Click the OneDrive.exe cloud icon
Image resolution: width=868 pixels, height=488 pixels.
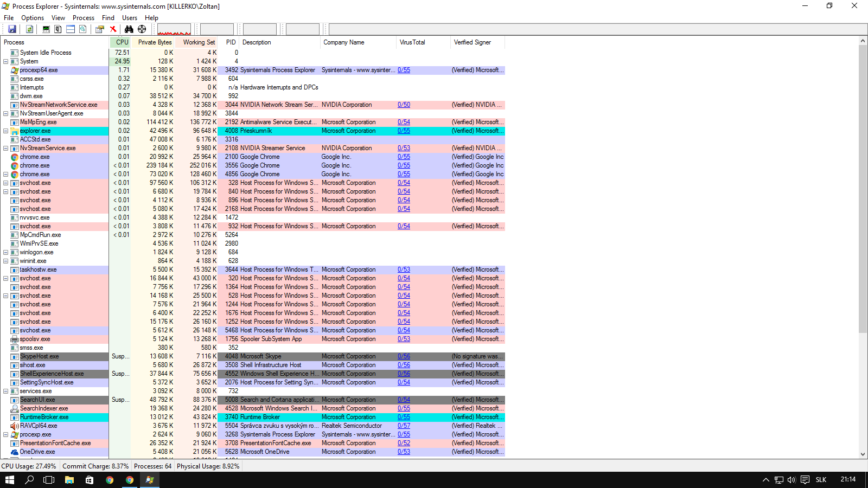pos(15,452)
